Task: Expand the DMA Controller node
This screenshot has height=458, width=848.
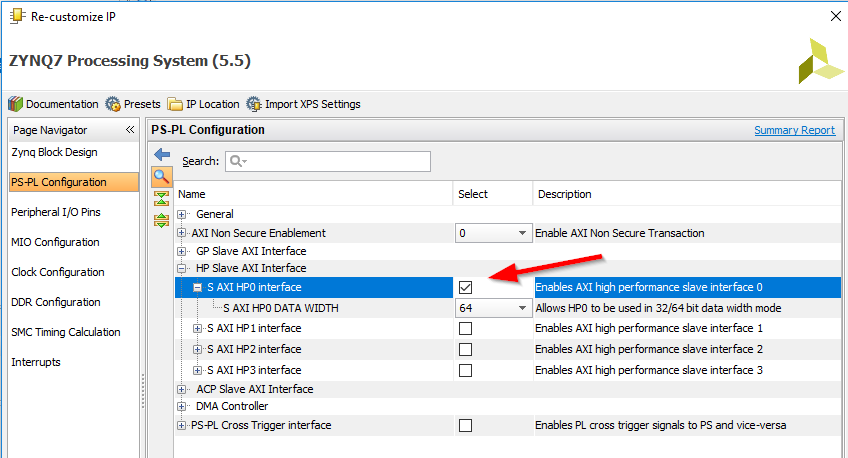Action: point(182,406)
